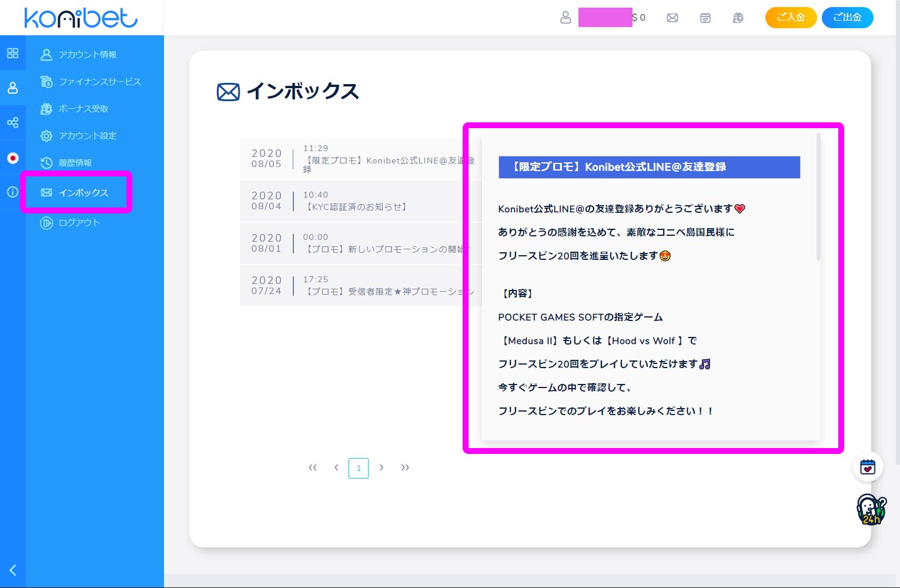Open the header gift bonus icon
The height and width of the screenshot is (588, 900).
738,18
